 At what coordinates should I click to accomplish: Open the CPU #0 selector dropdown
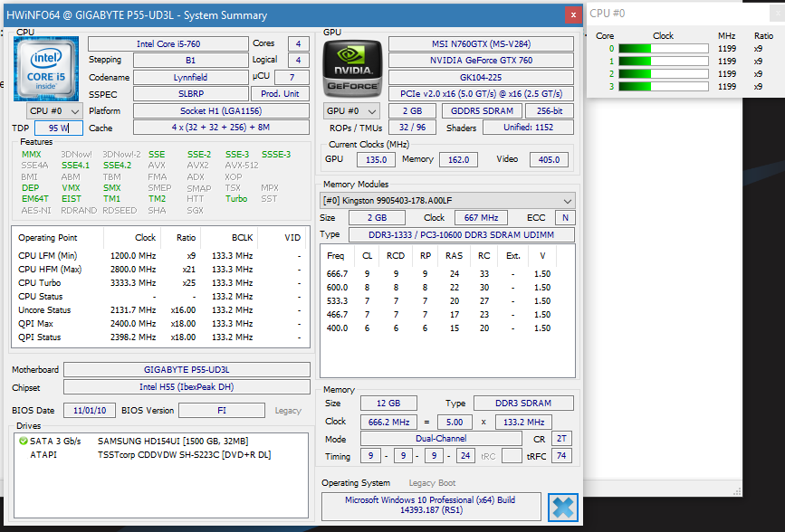55,110
